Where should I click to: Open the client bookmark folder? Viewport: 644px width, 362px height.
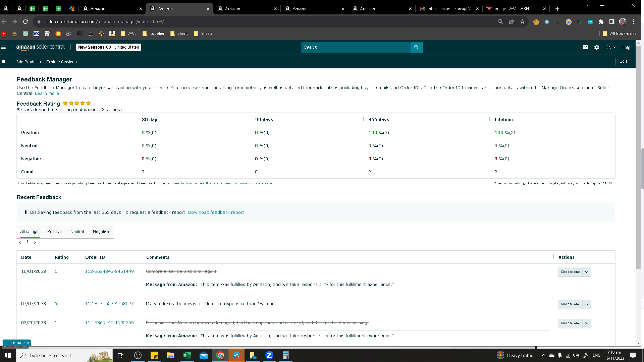(179, 34)
